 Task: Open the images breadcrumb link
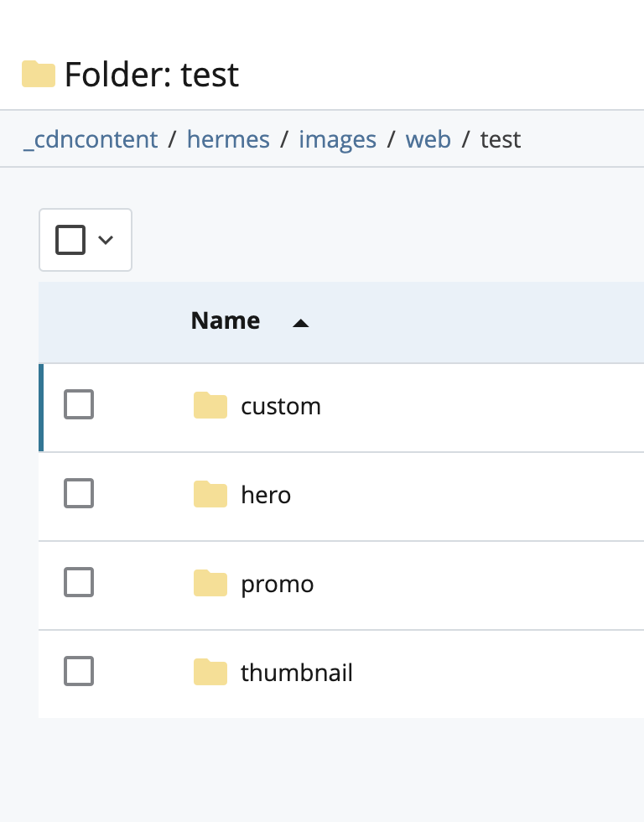337,139
